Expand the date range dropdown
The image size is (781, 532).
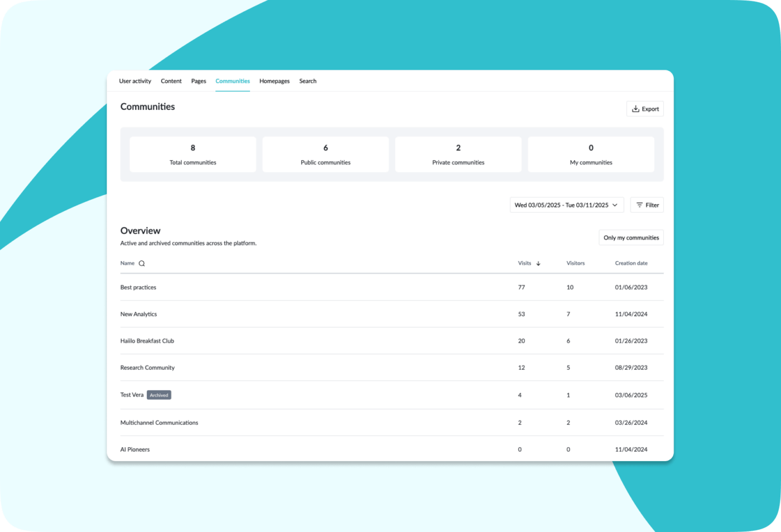[567, 205]
